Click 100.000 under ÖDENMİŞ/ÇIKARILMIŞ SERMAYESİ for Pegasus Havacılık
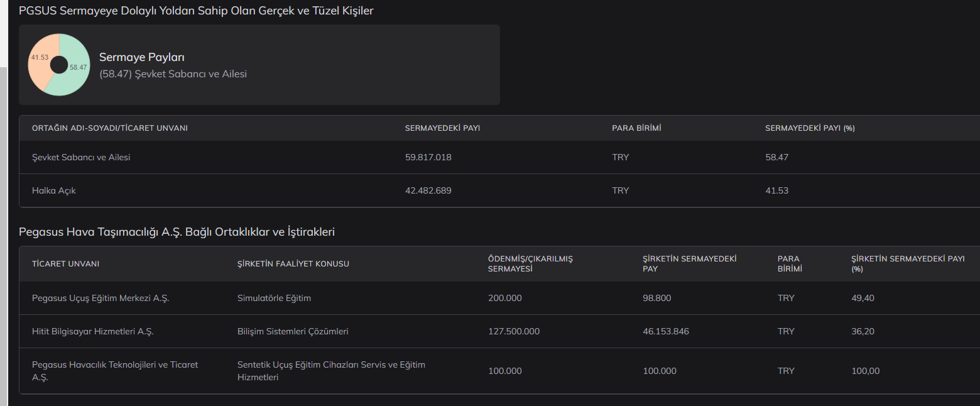 505,371
